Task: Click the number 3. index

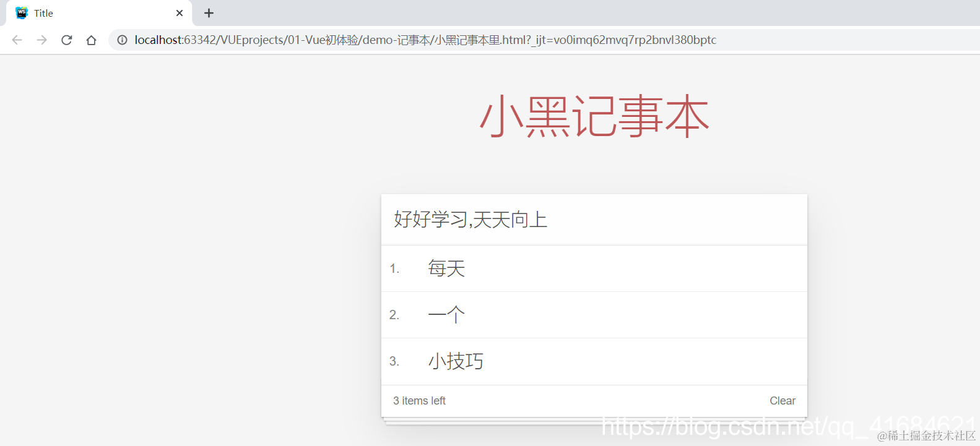Action: coord(394,361)
